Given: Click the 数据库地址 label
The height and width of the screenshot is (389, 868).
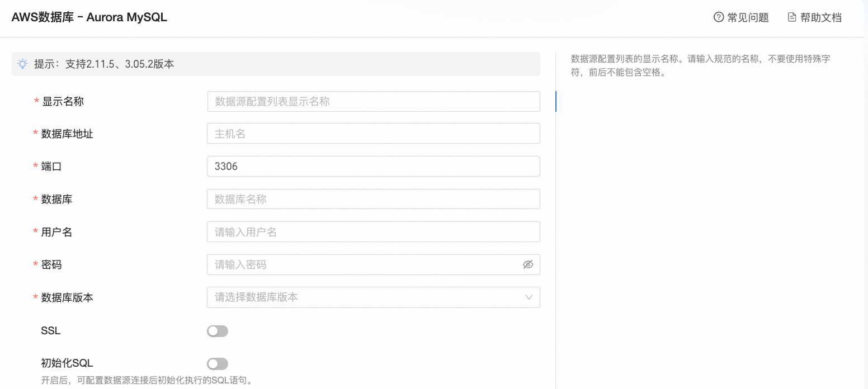Looking at the screenshot, I should pyautogui.click(x=67, y=134).
